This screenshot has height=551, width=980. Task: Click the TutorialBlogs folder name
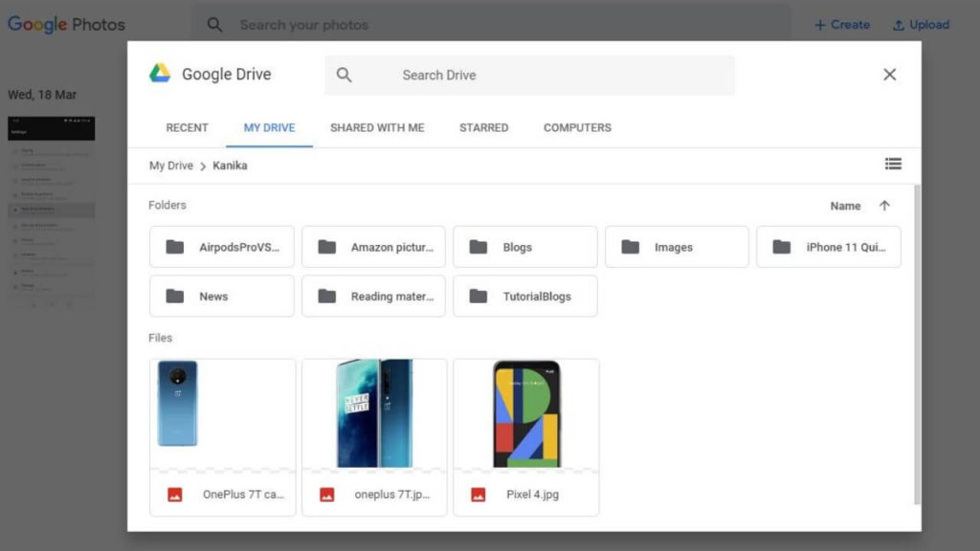(x=537, y=297)
